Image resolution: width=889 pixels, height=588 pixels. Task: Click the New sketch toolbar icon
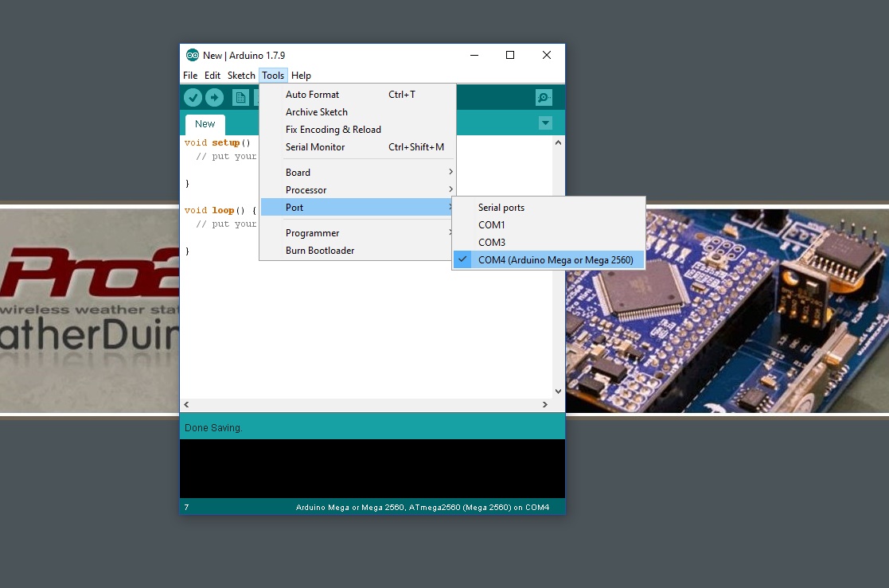[240, 97]
